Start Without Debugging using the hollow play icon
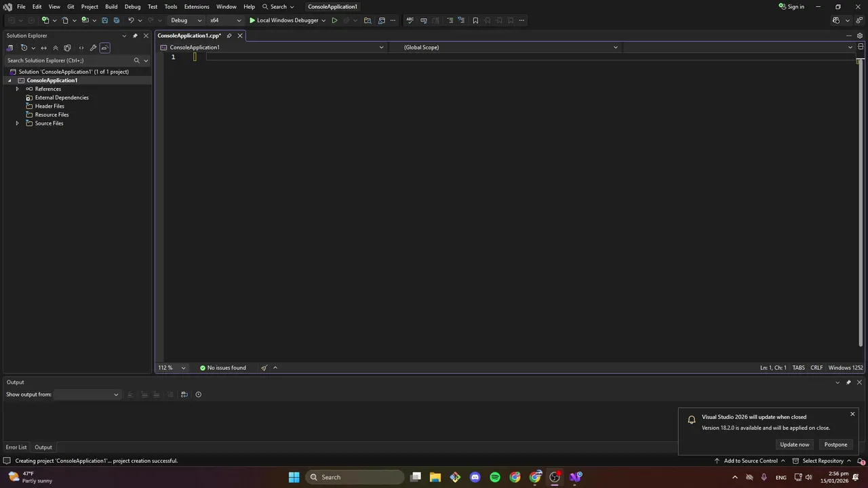The width and height of the screenshot is (868, 488). (334, 20)
